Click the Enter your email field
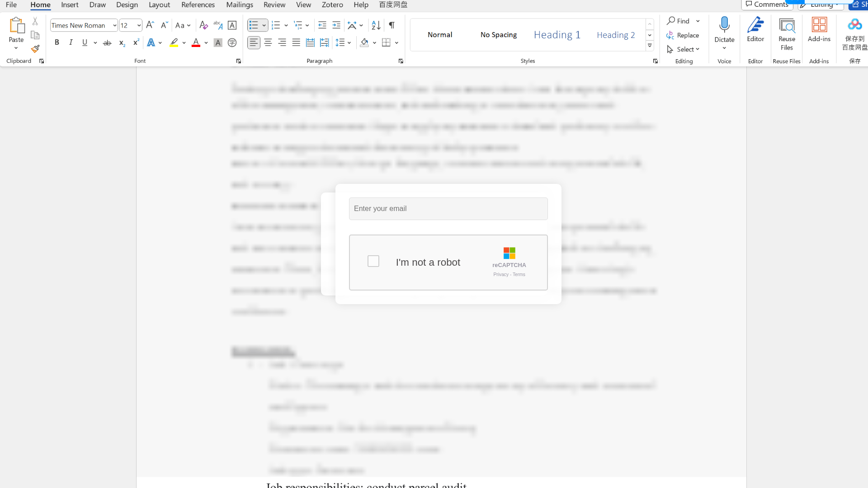This screenshot has width=868, height=488. pyautogui.click(x=448, y=209)
